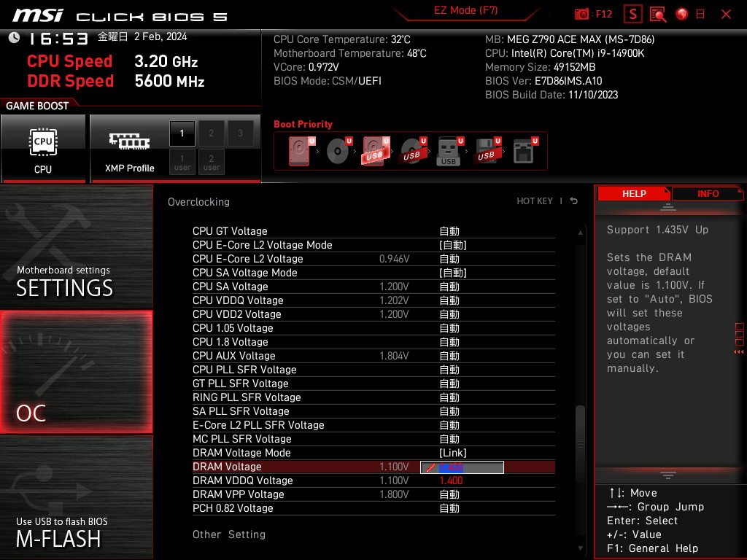
Task: Select the CPU PLL SFR Voltage row
Action: tap(373, 370)
